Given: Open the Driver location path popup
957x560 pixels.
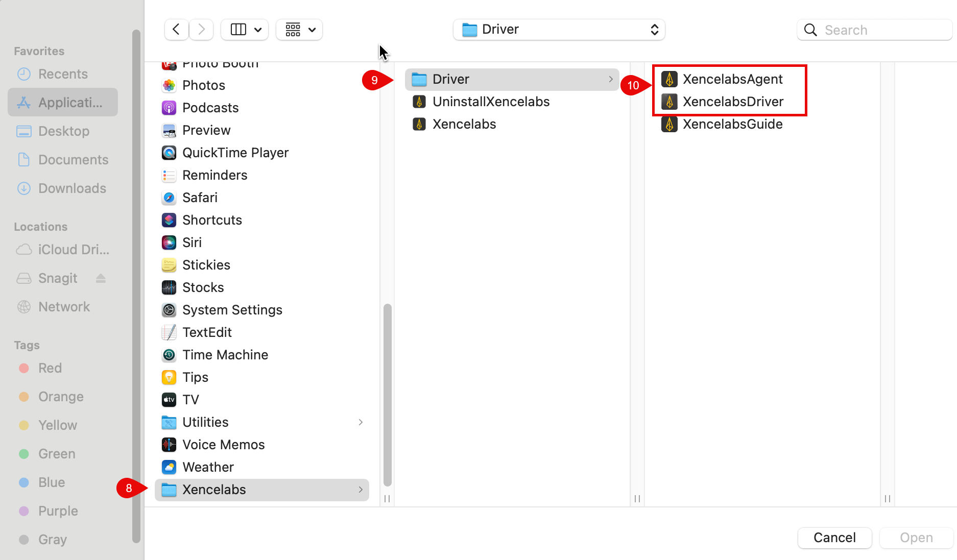Looking at the screenshot, I should coord(559,30).
